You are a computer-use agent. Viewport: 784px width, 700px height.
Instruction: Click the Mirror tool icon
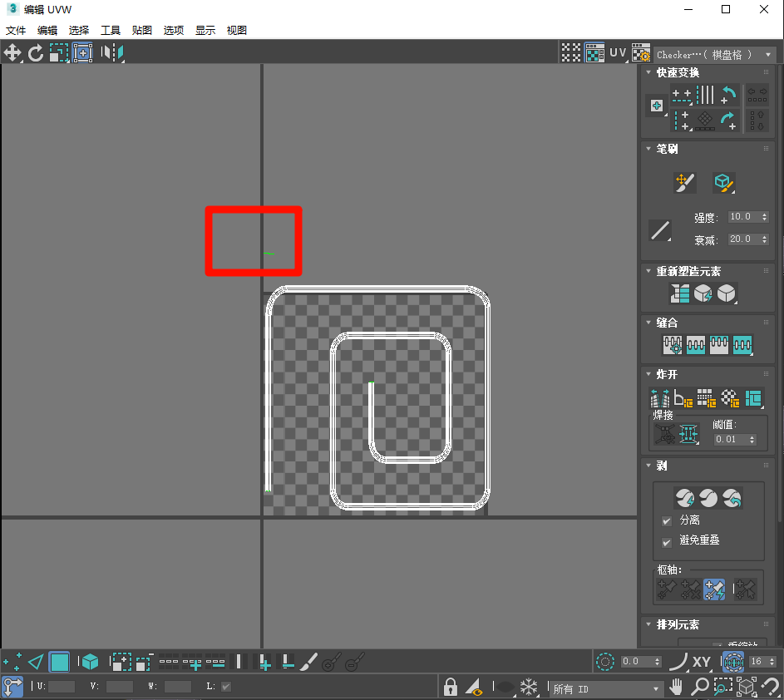112,52
